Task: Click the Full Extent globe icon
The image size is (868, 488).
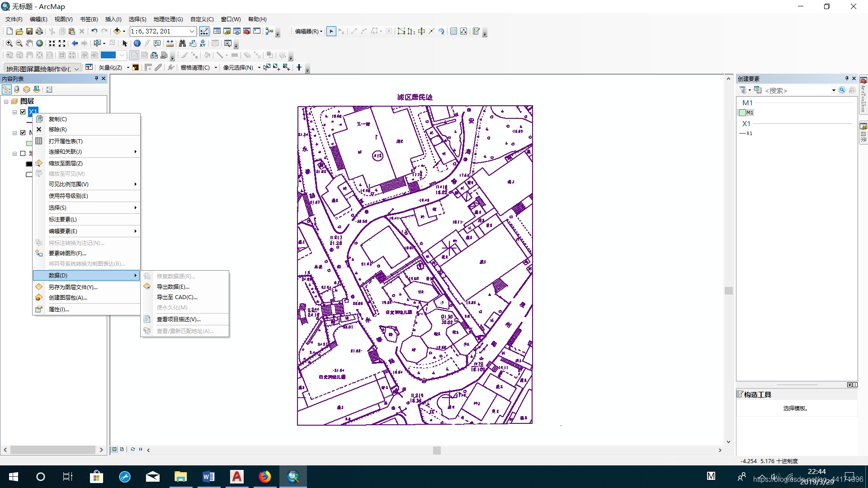Action: 40,43
